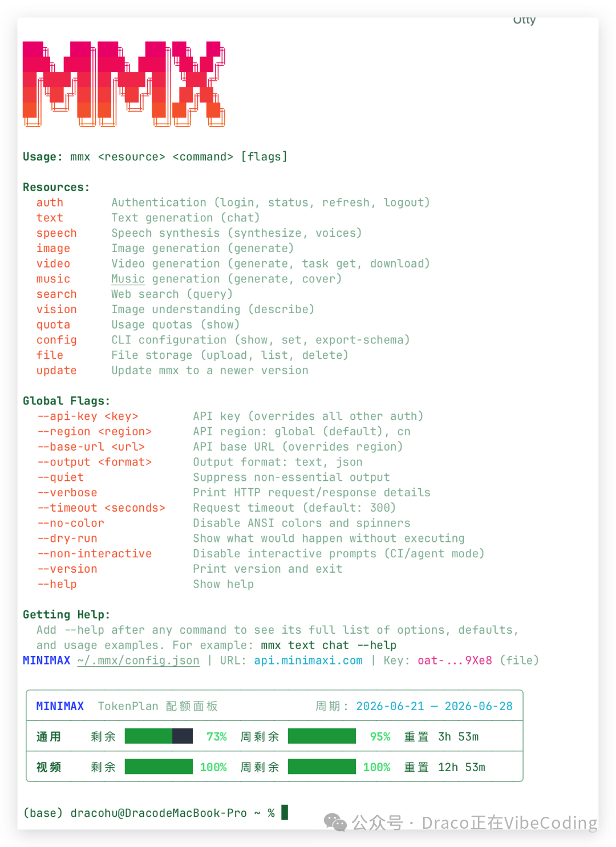Click the reset time '3h 53m'
The height and width of the screenshot is (847, 616).
pyautogui.click(x=459, y=736)
